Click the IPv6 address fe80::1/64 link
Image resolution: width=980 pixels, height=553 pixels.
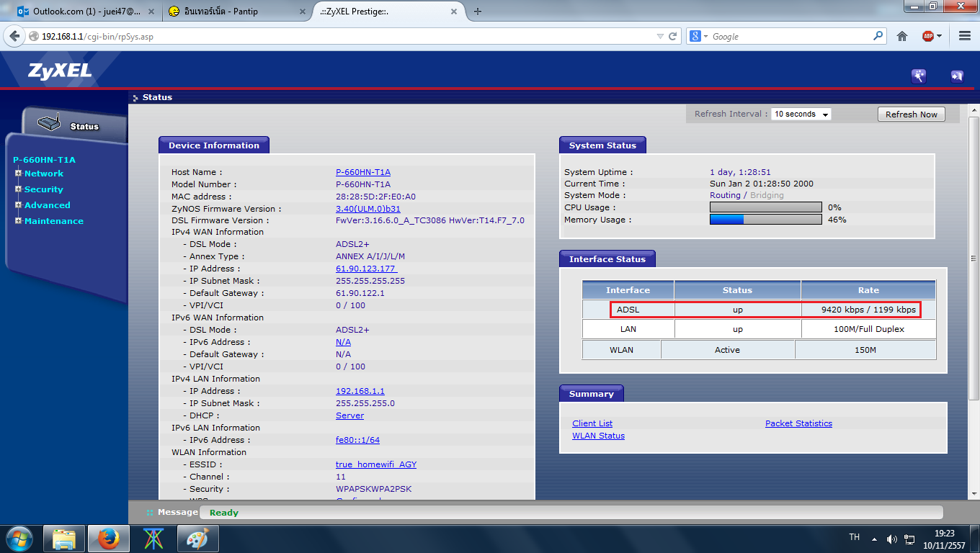(357, 440)
